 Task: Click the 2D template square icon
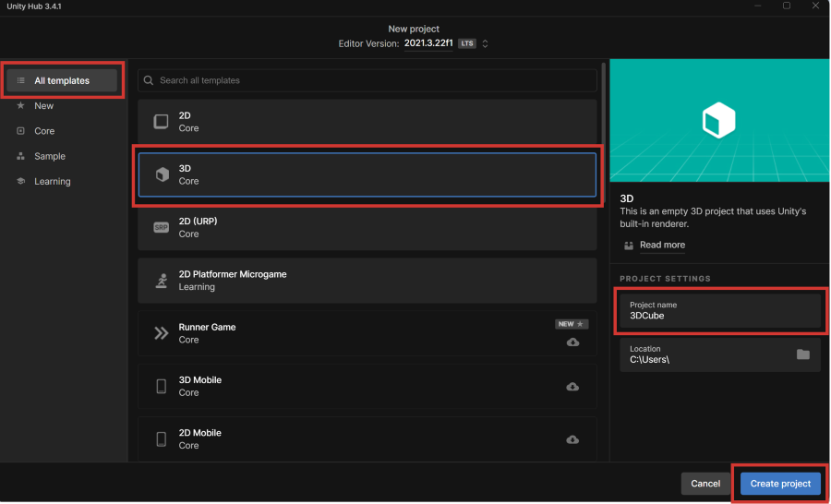tap(162, 122)
